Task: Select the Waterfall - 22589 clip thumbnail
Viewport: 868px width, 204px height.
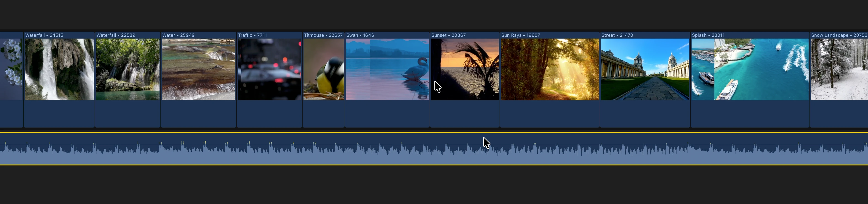Action: pos(128,69)
